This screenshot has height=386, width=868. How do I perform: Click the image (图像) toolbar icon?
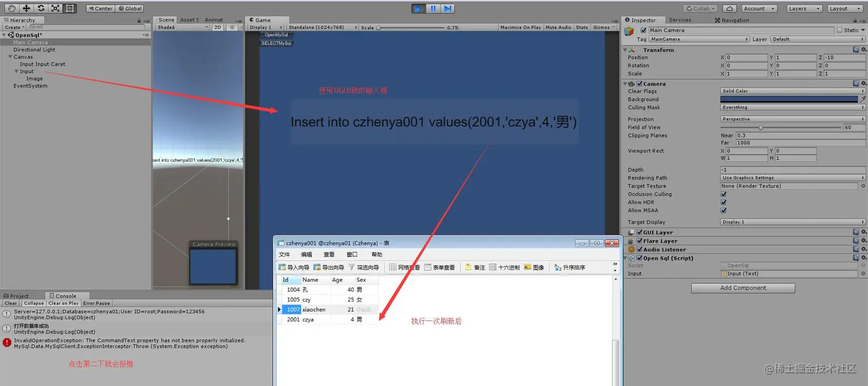tap(534, 267)
